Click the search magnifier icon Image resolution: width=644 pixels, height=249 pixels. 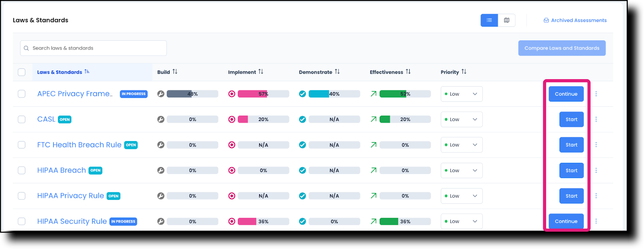26,48
